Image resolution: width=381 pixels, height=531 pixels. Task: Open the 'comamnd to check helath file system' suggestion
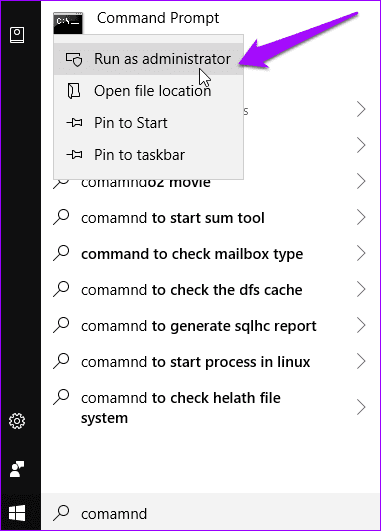point(210,407)
